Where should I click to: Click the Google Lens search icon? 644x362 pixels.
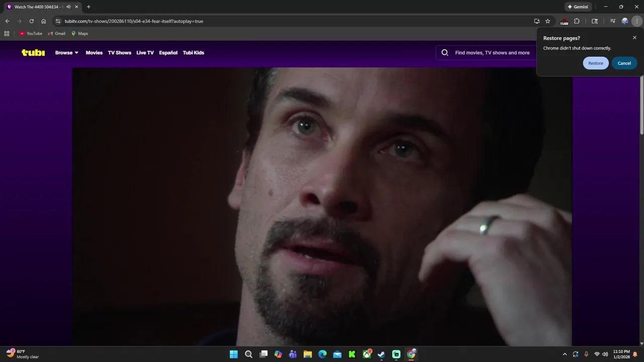pos(595,21)
